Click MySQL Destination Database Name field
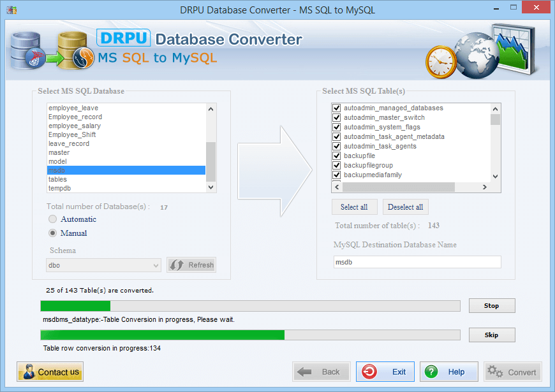Screen dimensions: 555x392 click(417, 262)
